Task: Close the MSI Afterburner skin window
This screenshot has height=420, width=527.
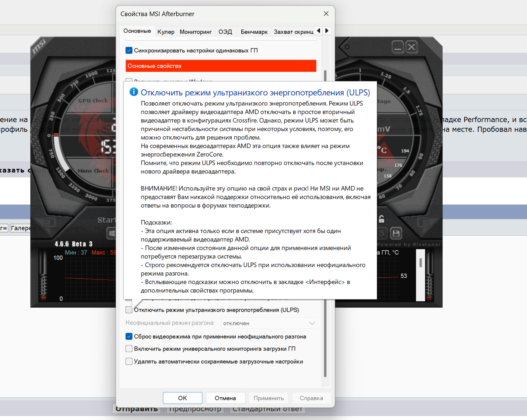Action: click(x=412, y=47)
